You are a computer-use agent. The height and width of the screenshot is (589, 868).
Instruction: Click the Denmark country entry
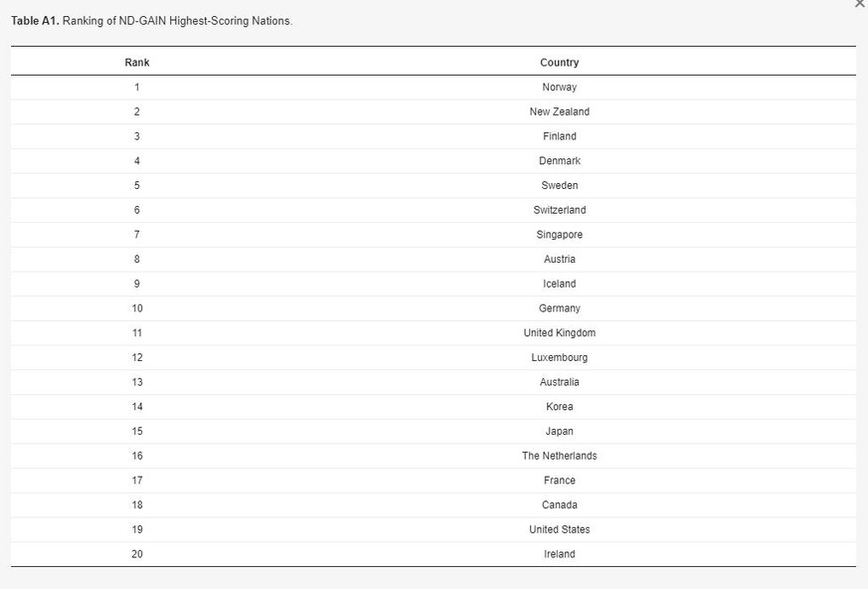click(559, 161)
